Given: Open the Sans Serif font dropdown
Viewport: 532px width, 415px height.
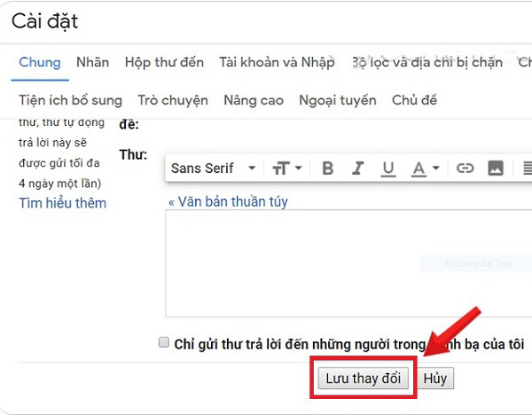Looking at the screenshot, I should coord(213,168).
